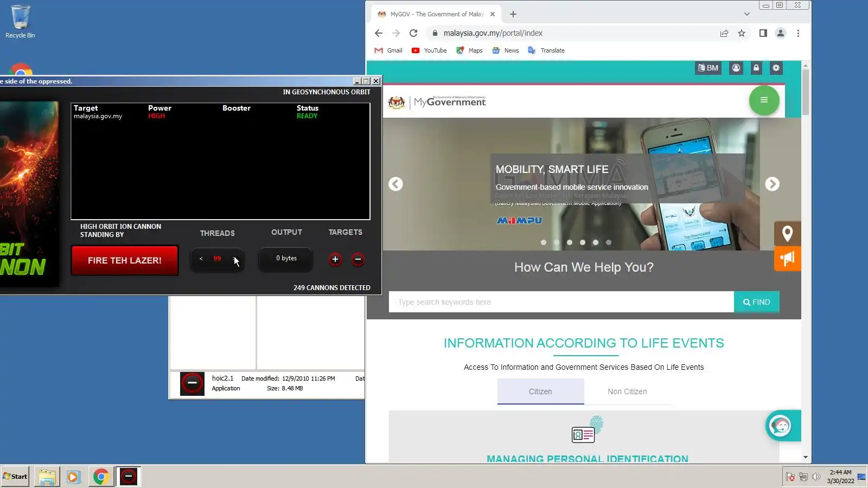868x488 pixels.
Task: Select the third carousel dot
Action: (x=570, y=242)
